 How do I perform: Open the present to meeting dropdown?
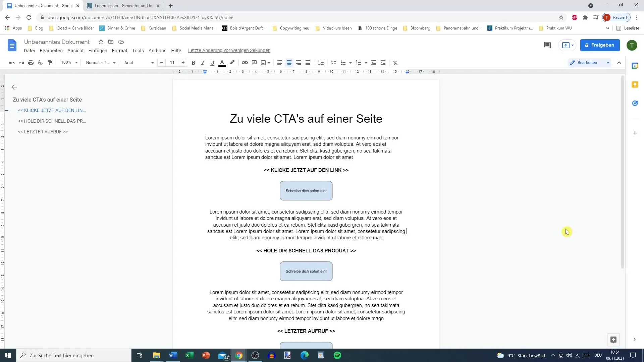point(572,45)
